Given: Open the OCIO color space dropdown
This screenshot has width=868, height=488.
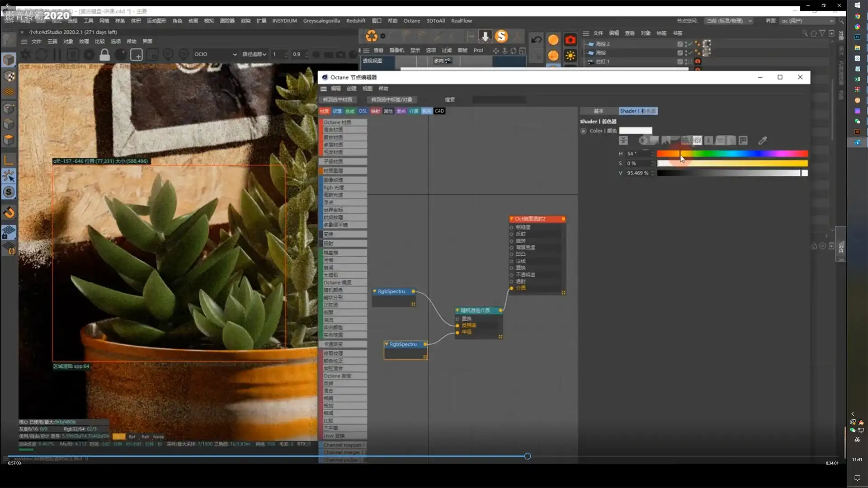Looking at the screenshot, I should coord(215,54).
